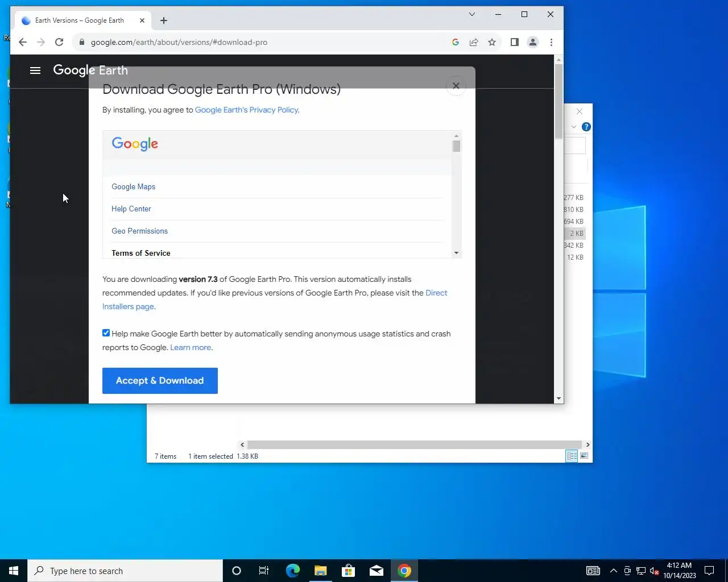This screenshot has width=728, height=582.
Task: Open Help Center link
Action: [x=131, y=209]
